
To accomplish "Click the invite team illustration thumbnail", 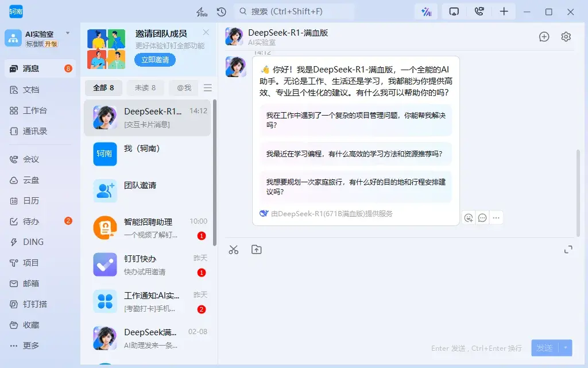I will [106, 49].
